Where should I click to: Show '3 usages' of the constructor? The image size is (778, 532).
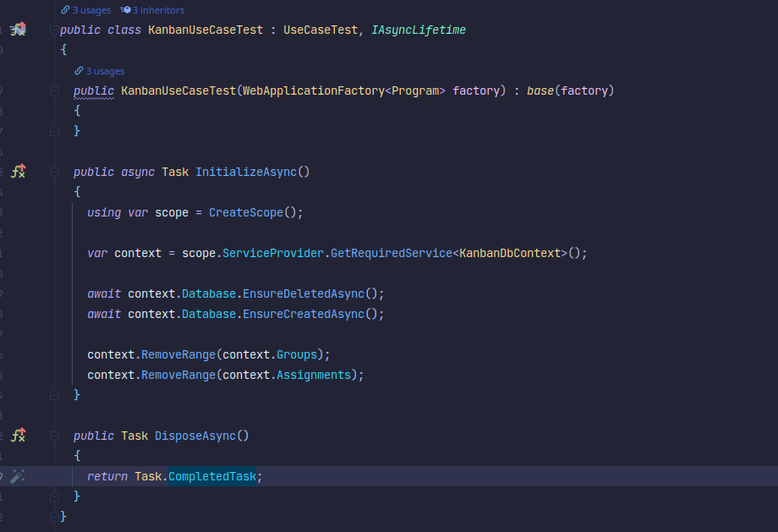[105, 71]
